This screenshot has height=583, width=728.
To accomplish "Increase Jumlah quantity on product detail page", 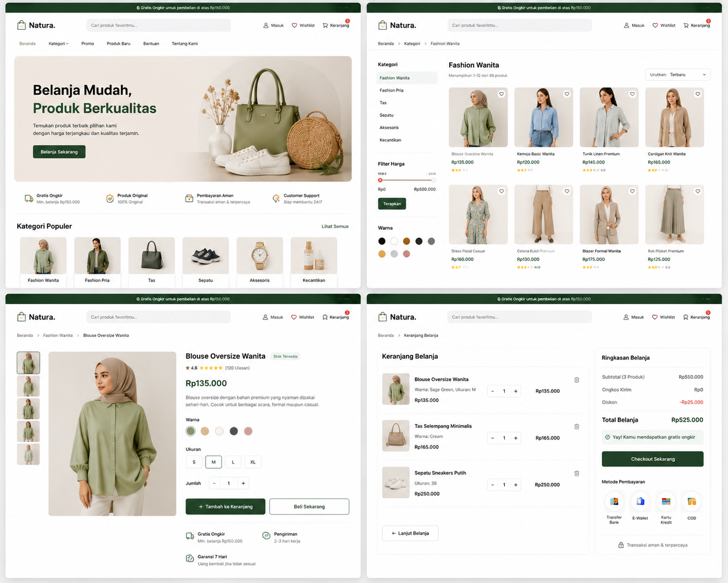I will coord(243,483).
